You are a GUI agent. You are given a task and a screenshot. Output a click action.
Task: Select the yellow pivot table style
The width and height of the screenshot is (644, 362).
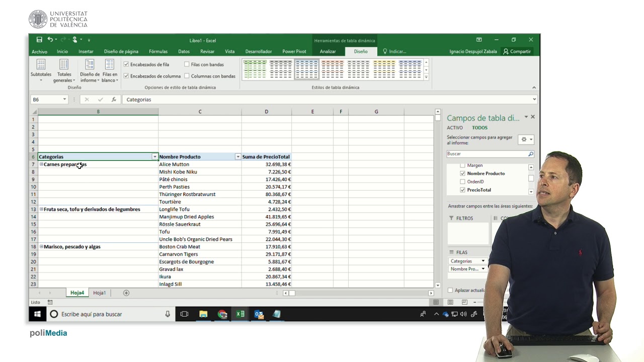384,69
